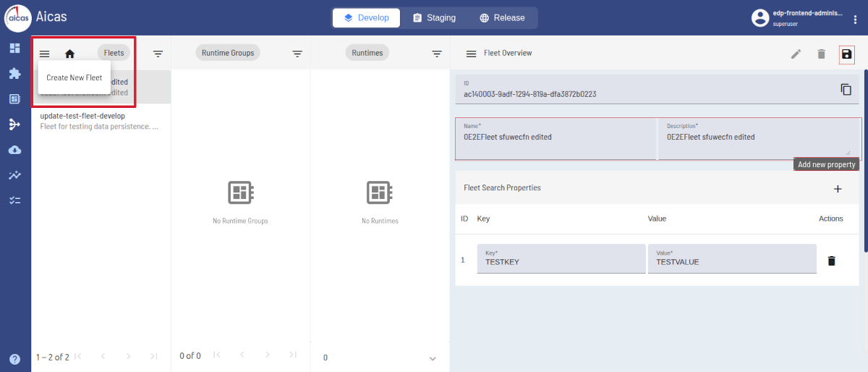
Task: Click the home icon in Fleets panel
Action: click(x=70, y=54)
